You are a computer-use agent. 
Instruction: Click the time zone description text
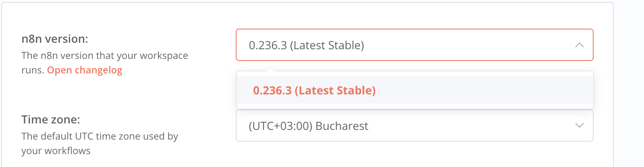(100, 136)
